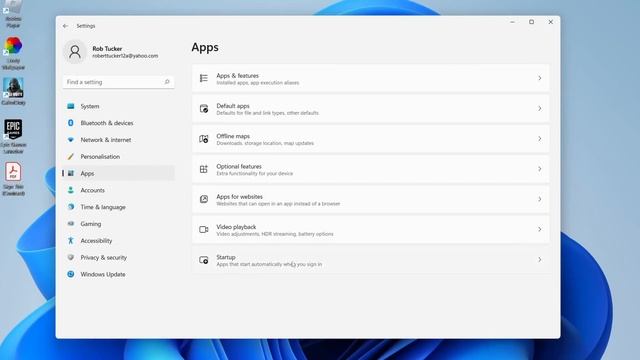This screenshot has width=640, height=360.
Task: Go to Bluetooth & devices category
Action: tap(107, 123)
